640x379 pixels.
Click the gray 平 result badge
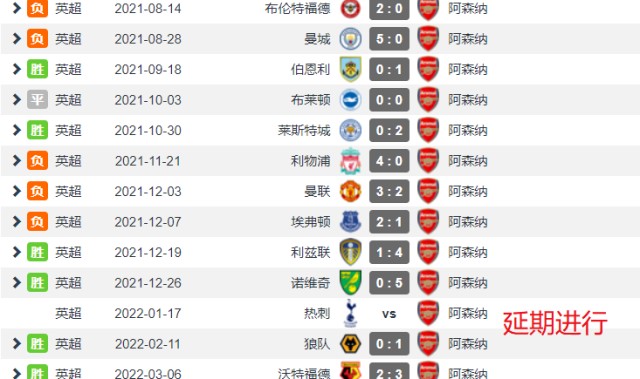[38, 100]
